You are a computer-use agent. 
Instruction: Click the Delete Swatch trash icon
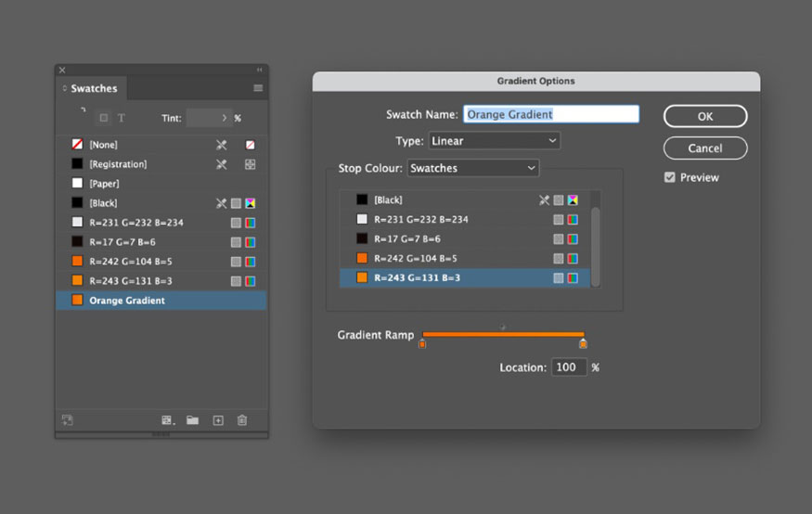tap(242, 419)
